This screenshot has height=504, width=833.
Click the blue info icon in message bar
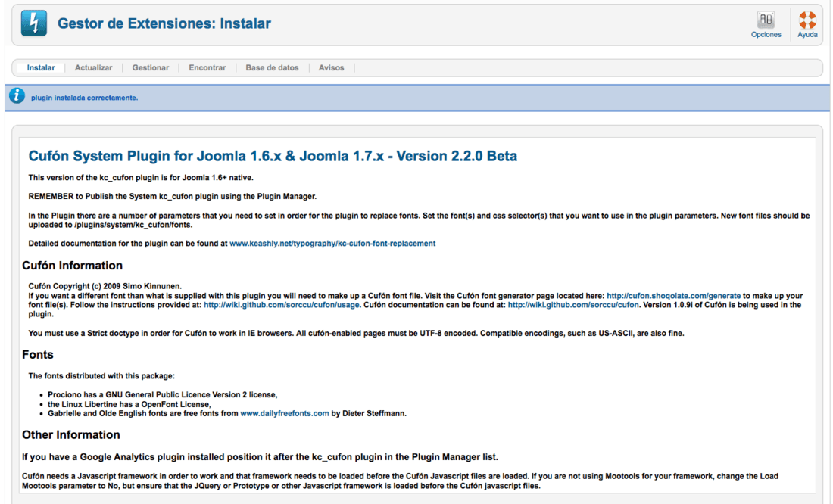[17, 95]
